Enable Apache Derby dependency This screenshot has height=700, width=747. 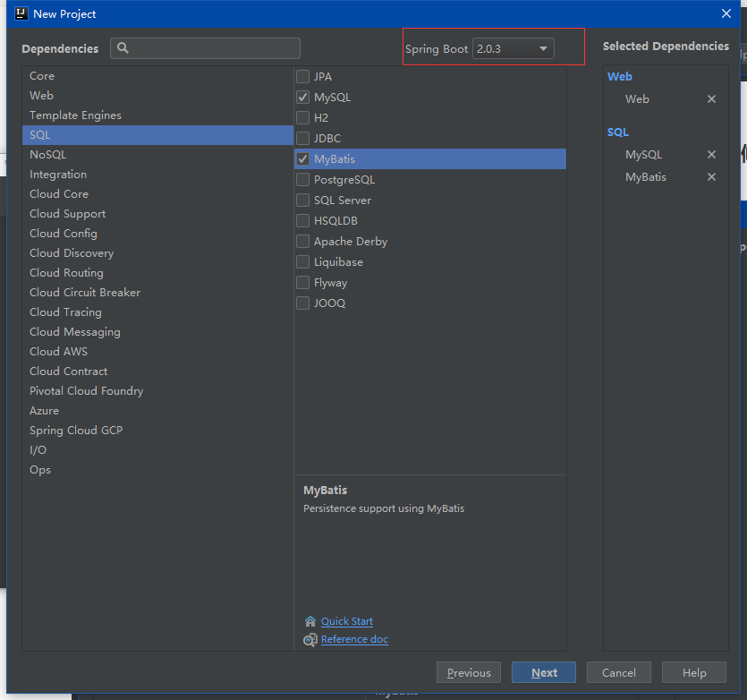pyautogui.click(x=303, y=242)
